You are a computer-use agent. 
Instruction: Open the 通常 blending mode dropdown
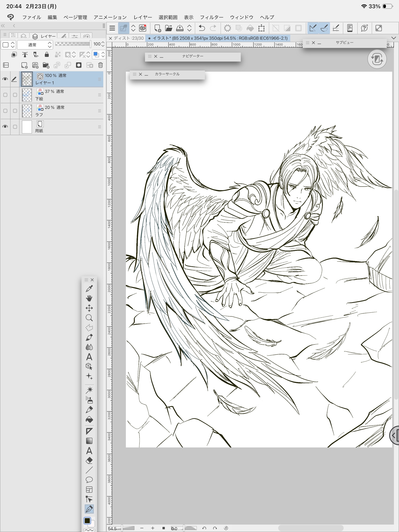[35, 45]
